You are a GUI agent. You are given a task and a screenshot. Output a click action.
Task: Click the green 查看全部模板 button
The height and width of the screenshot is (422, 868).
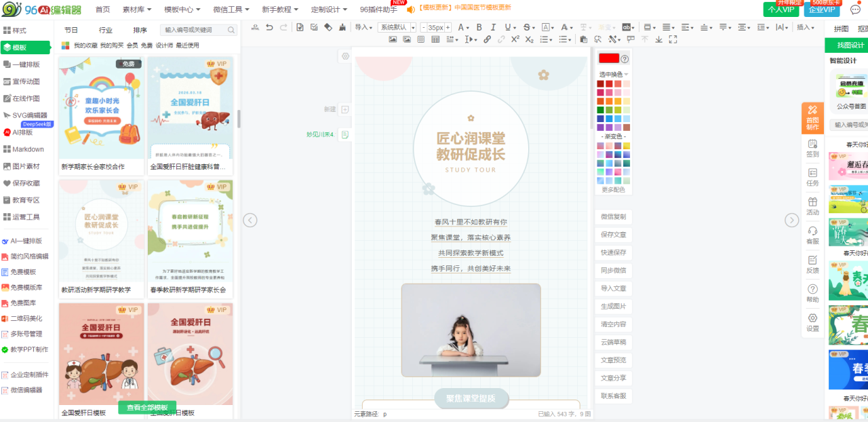coord(147,408)
